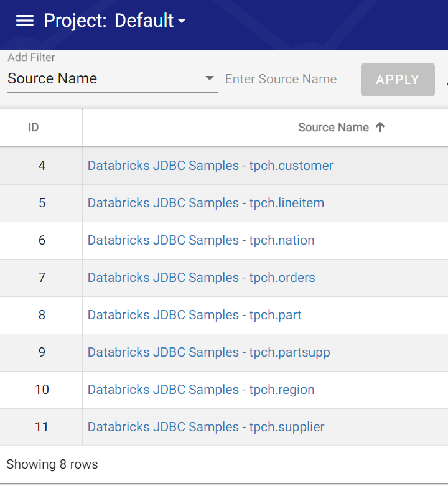
Task: Select the ID cell reading 6
Action: tap(42, 240)
